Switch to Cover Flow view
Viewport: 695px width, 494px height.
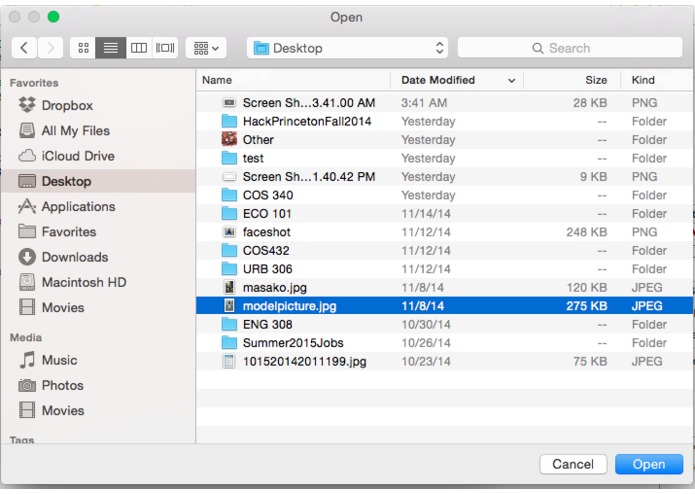point(165,48)
